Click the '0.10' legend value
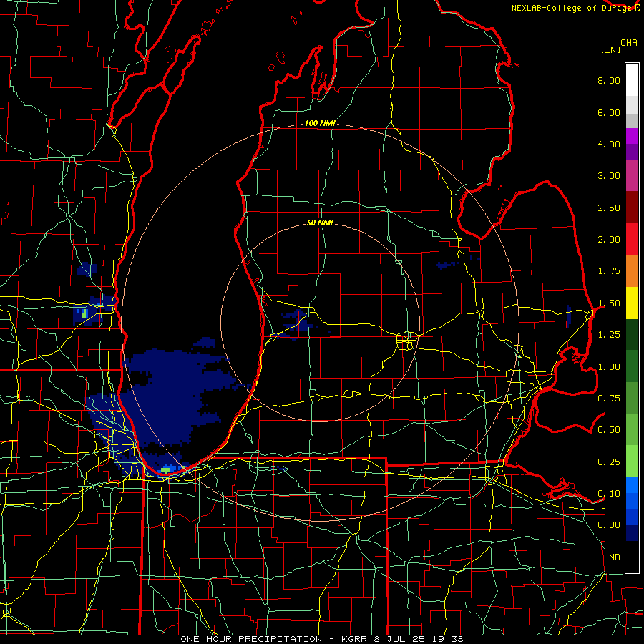 point(609,494)
